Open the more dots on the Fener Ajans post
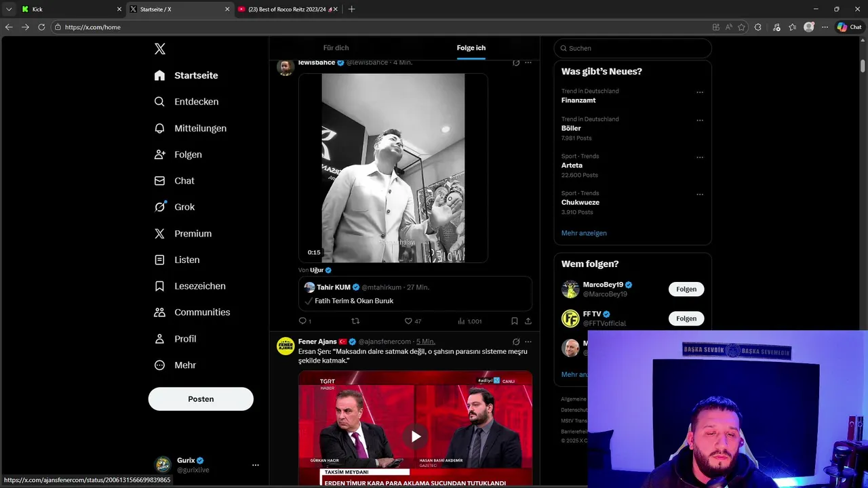The height and width of the screenshot is (488, 868). tap(528, 342)
